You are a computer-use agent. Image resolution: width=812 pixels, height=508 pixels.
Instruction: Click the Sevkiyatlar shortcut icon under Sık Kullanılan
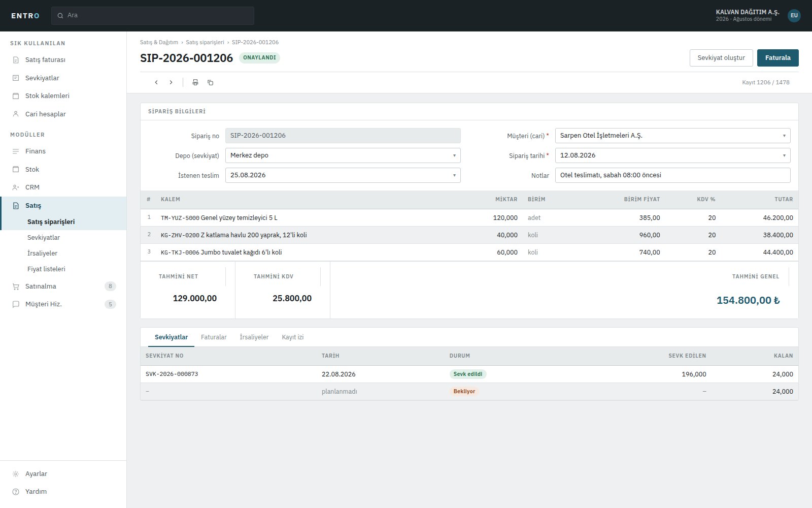pyautogui.click(x=16, y=78)
